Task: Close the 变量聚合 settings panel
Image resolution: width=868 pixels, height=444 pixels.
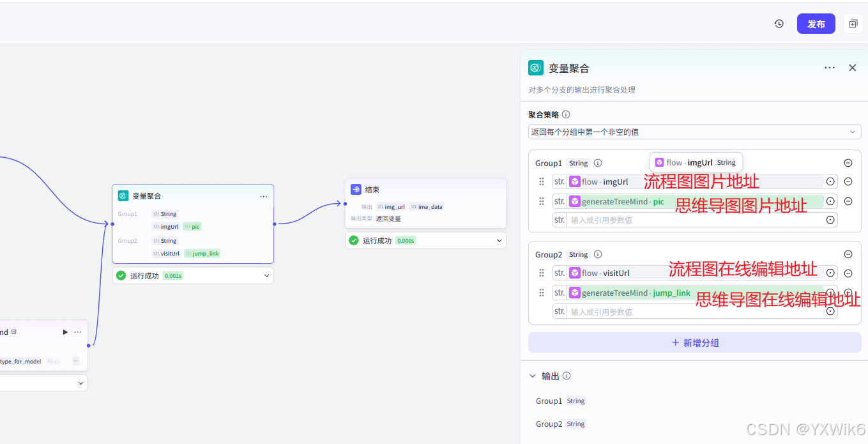Action: [852, 68]
